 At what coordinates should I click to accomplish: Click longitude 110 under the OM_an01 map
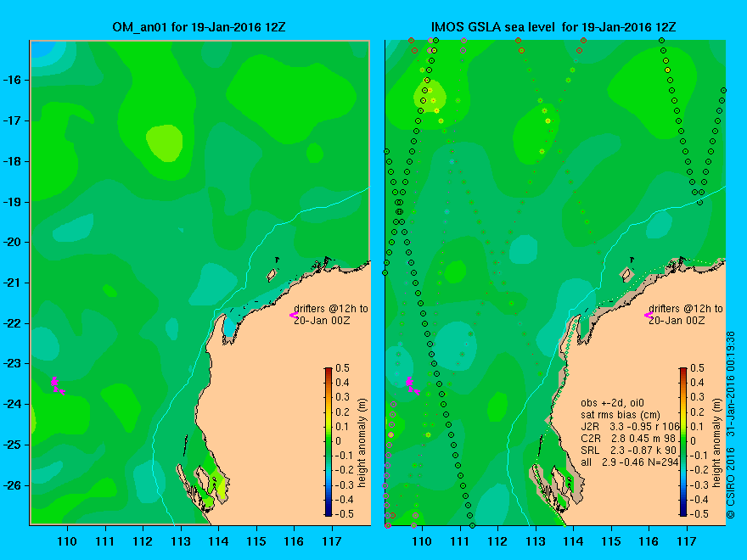tap(67, 541)
